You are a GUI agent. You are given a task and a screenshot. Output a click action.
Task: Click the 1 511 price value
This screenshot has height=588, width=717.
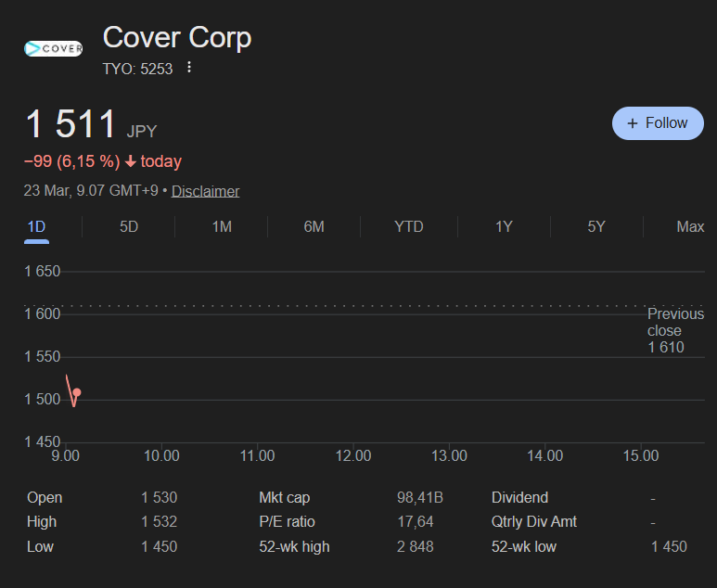(70, 123)
